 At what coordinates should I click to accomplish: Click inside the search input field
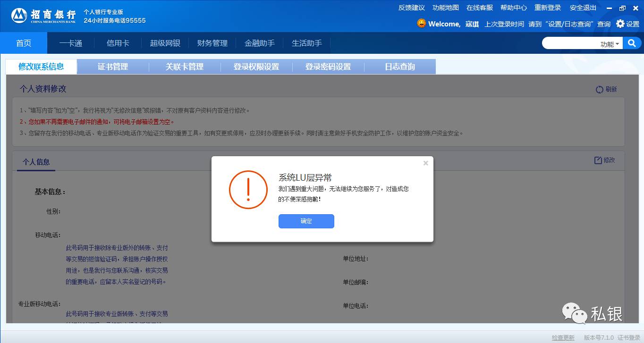571,43
